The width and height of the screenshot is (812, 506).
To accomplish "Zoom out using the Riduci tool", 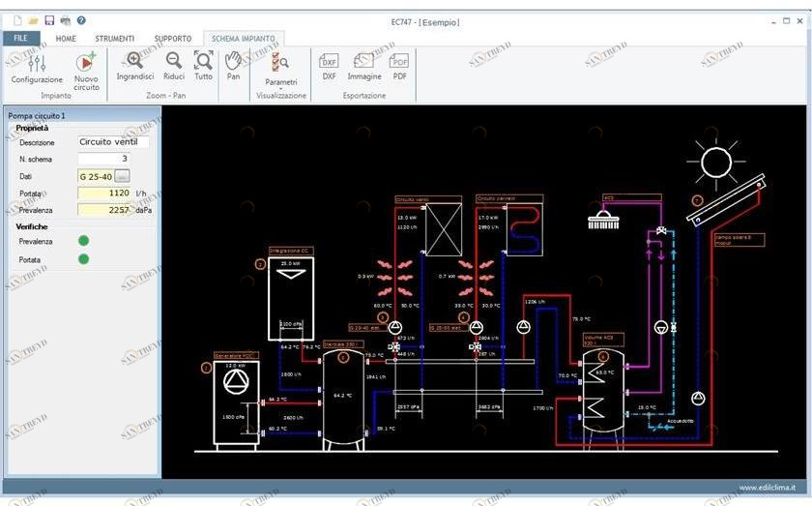I will (x=174, y=66).
